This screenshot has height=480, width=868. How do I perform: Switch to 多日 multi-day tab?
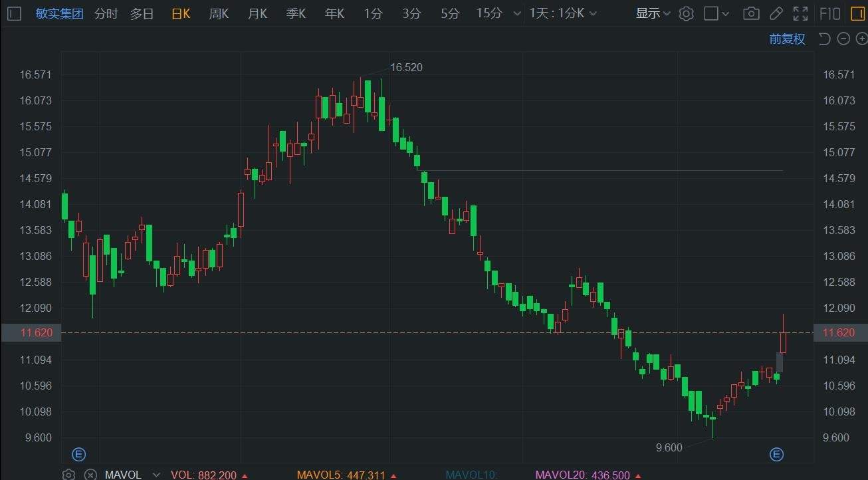click(x=142, y=13)
